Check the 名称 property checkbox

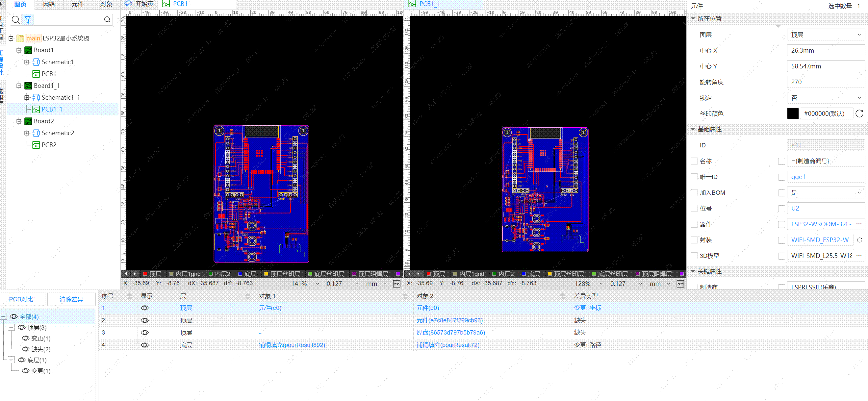(x=694, y=161)
